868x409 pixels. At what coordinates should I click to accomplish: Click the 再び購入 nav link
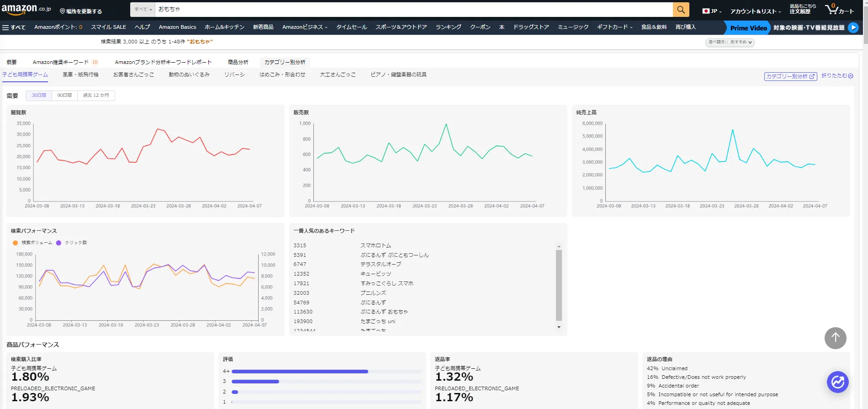[x=685, y=27]
